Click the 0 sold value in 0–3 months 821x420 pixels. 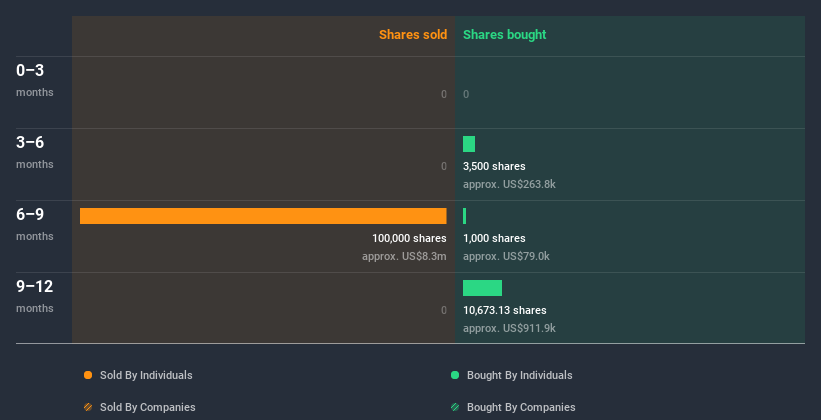point(444,94)
